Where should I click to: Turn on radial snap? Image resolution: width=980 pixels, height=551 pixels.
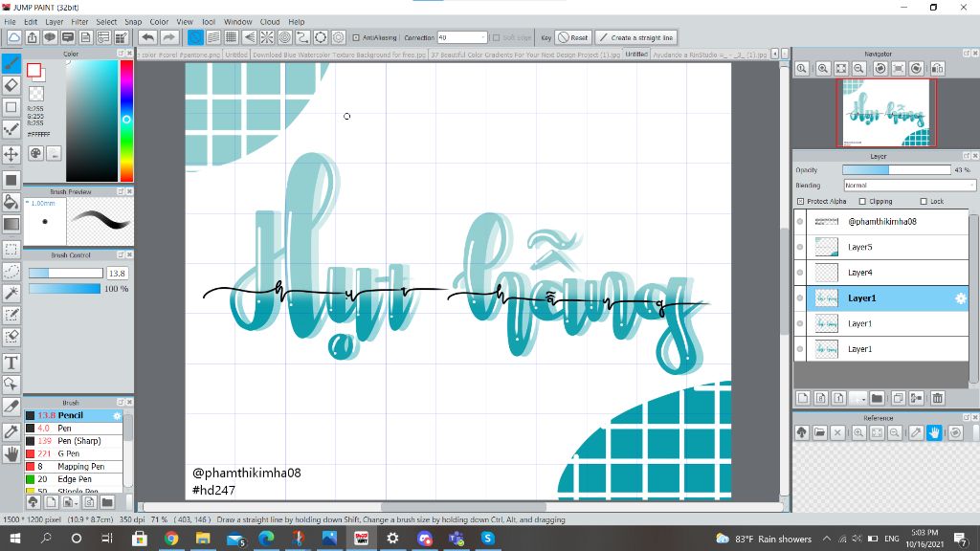[267, 37]
